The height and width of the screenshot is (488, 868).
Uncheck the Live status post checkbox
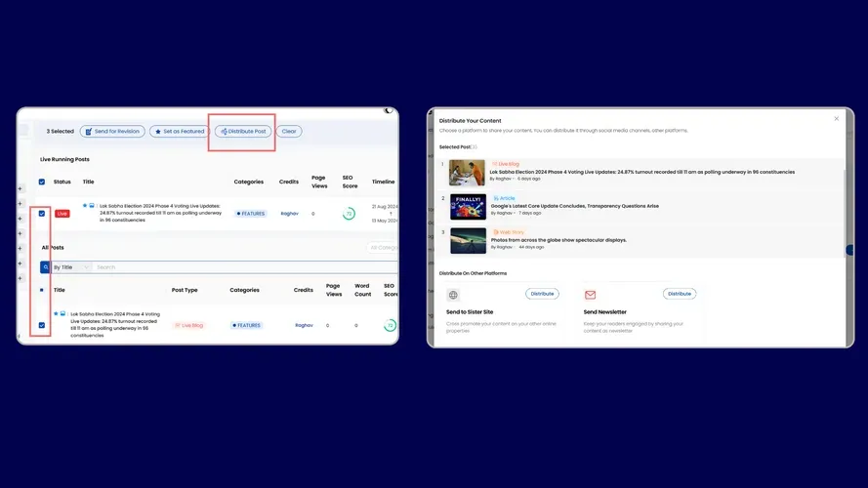[41, 213]
